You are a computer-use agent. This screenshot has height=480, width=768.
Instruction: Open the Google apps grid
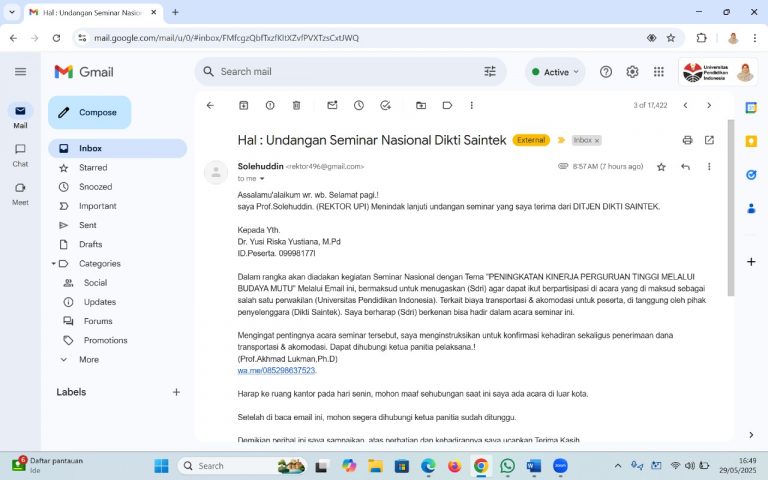coord(659,72)
